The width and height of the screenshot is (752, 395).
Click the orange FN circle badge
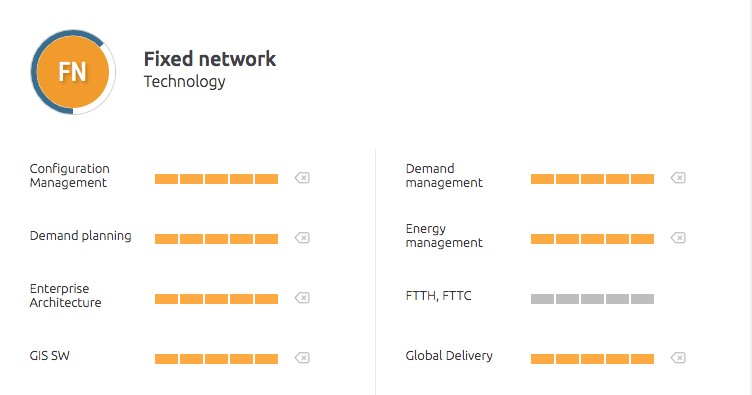(x=73, y=72)
